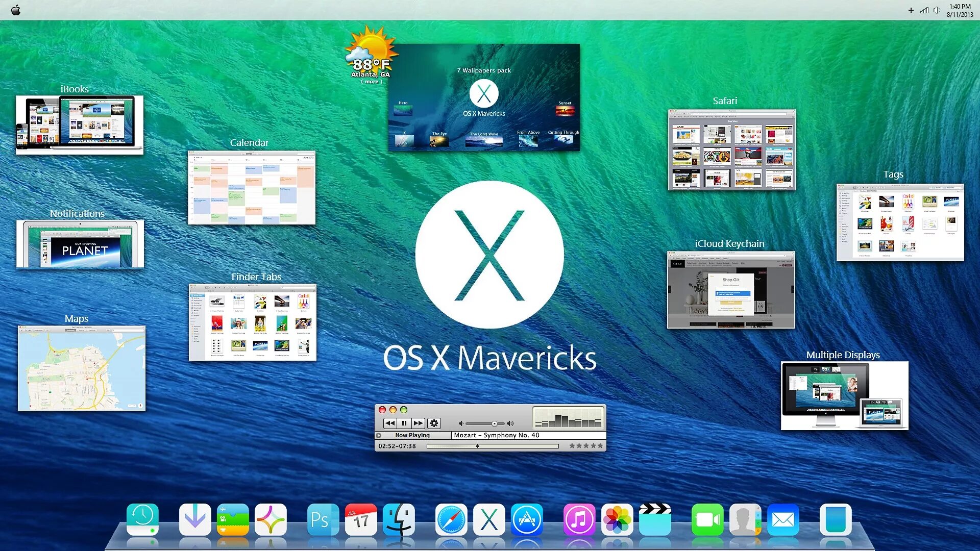Viewport: 980px width, 551px height.
Task: Open the Calendar dock icon
Action: click(361, 520)
